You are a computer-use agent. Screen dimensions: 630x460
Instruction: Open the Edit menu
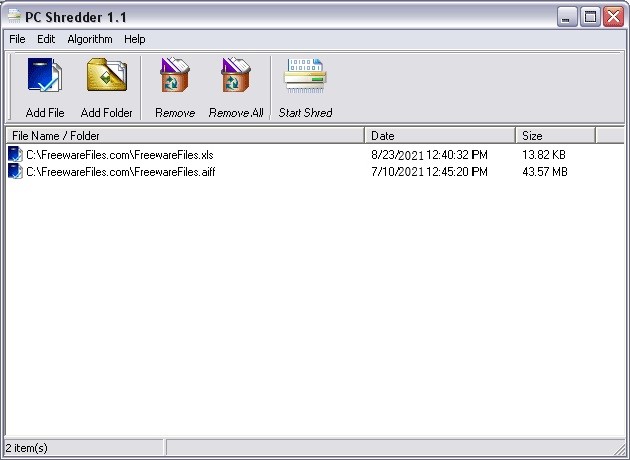coord(46,39)
